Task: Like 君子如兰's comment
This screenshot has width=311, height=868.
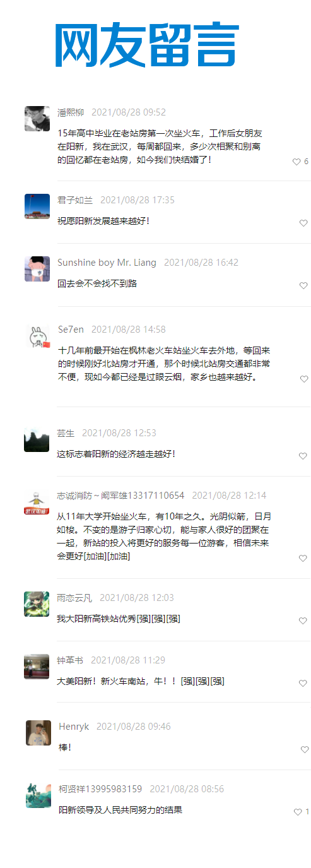Action: click(x=303, y=223)
